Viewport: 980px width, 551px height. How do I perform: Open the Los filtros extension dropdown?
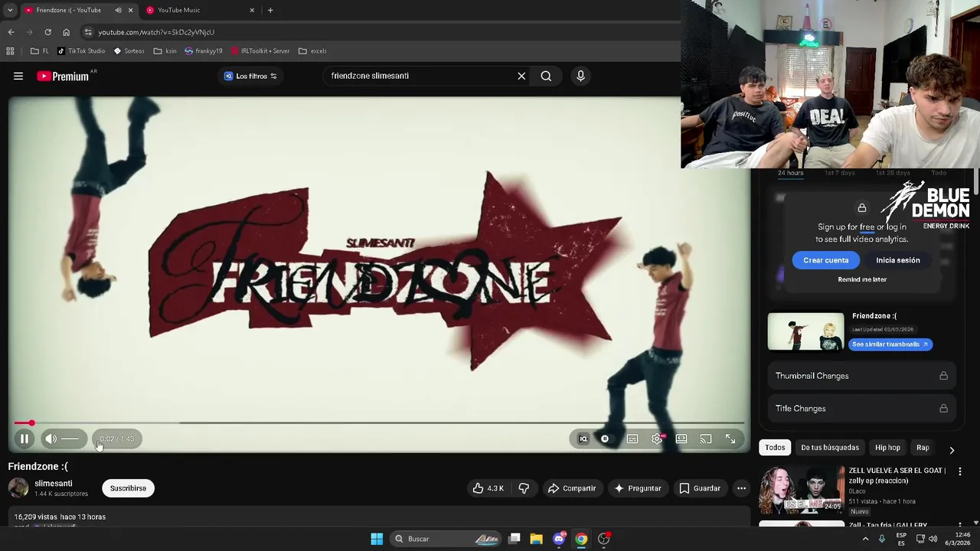[250, 76]
